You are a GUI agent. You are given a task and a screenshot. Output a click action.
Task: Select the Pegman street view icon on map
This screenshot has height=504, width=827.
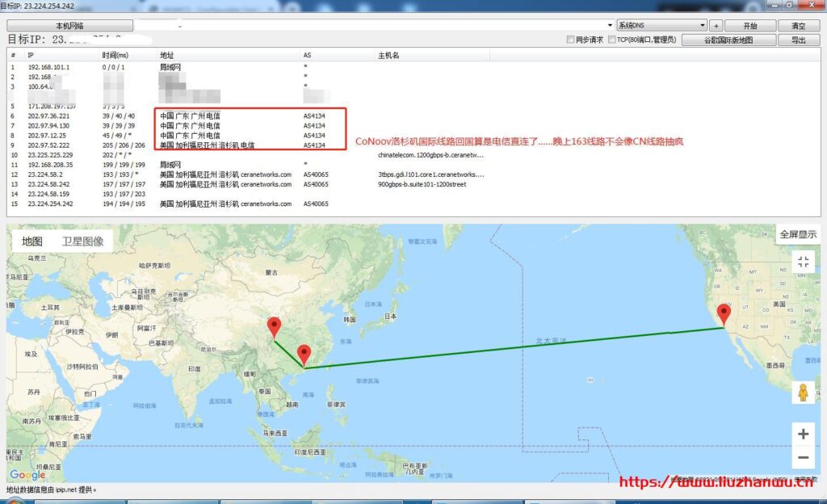coord(804,393)
